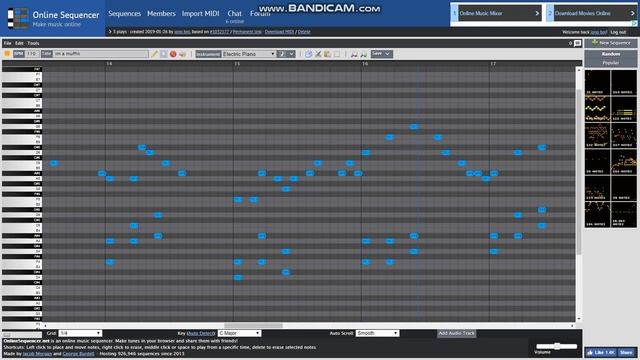This screenshot has width=640, height=360.
Task: Click the Online Sequencer logo
Action: [53, 18]
